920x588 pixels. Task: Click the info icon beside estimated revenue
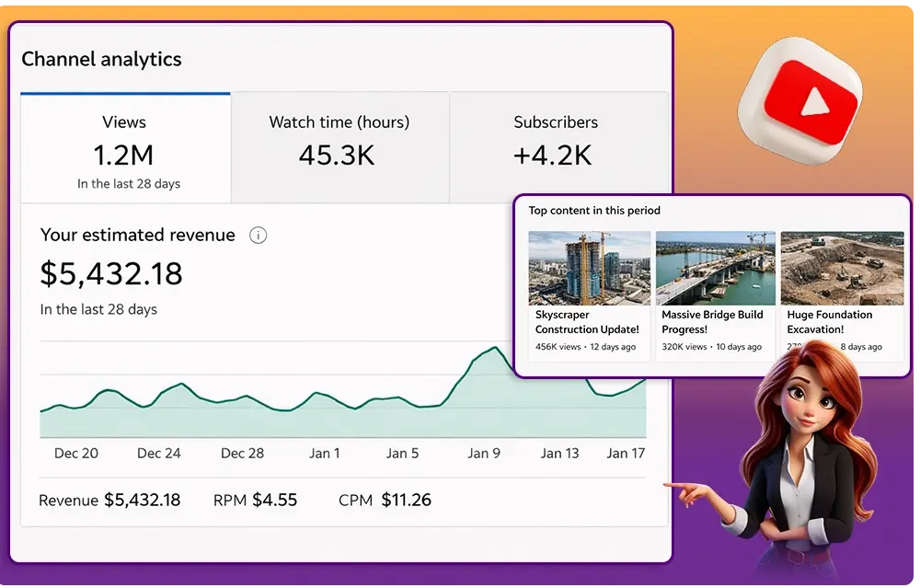(x=259, y=236)
